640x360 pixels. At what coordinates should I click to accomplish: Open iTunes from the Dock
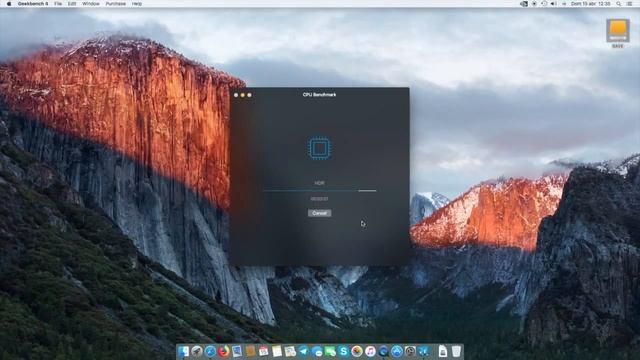coord(370,351)
